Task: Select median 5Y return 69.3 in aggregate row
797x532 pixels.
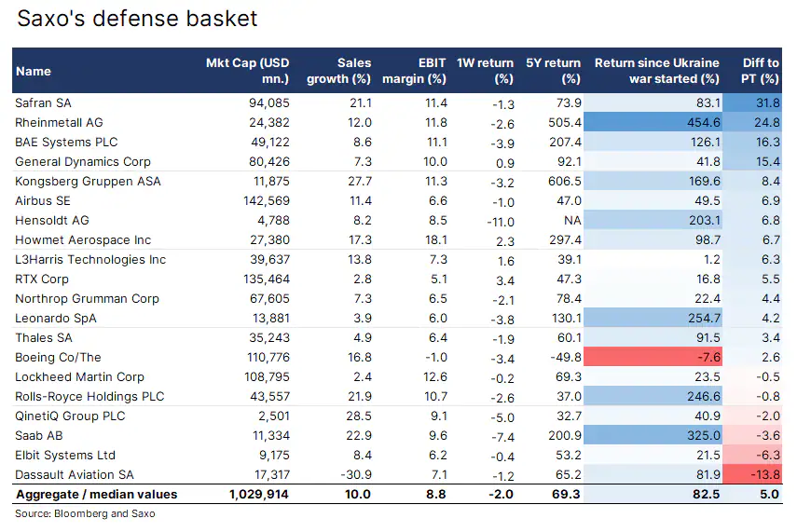Action: click(566, 495)
